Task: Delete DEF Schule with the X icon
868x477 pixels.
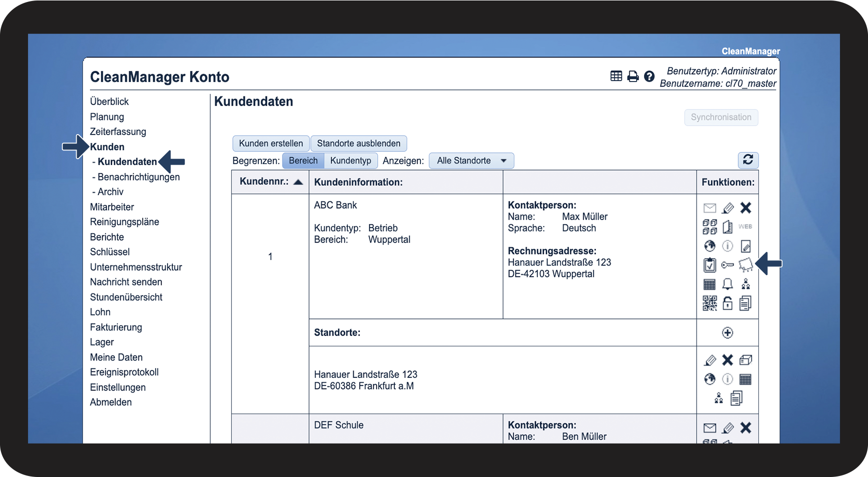Action: 746,427
